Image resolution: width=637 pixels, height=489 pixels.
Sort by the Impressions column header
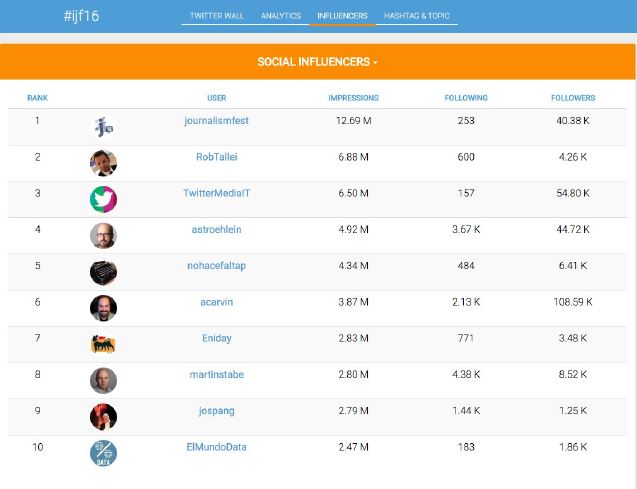[353, 98]
